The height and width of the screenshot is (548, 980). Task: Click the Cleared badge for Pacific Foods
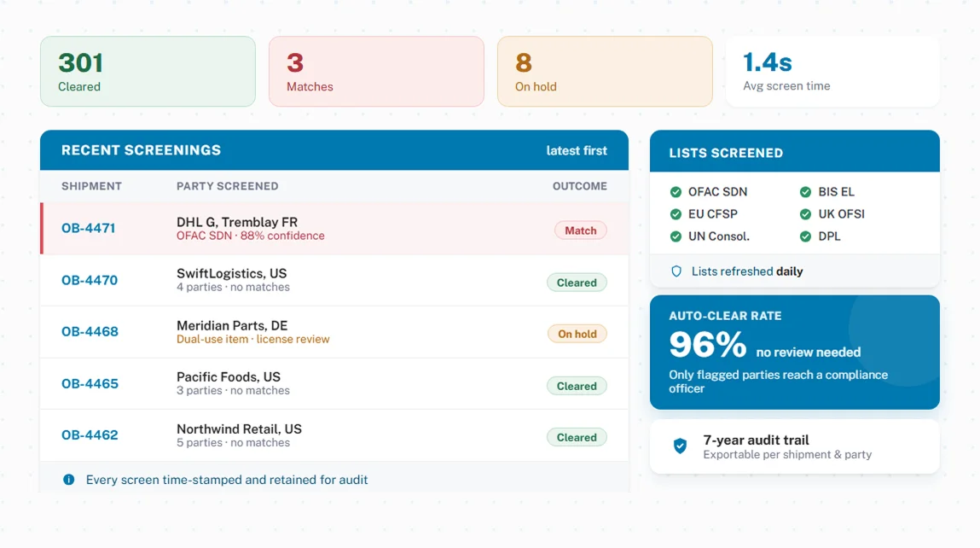click(577, 386)
